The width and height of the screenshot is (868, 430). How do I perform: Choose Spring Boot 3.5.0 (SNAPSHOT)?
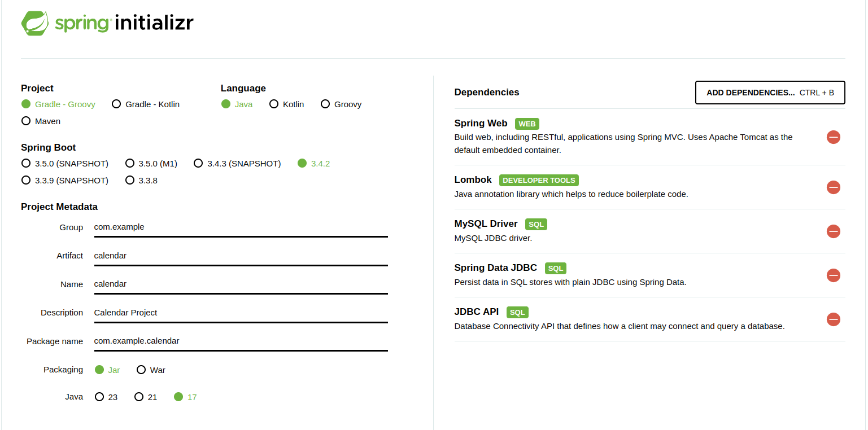click(65, 163)
